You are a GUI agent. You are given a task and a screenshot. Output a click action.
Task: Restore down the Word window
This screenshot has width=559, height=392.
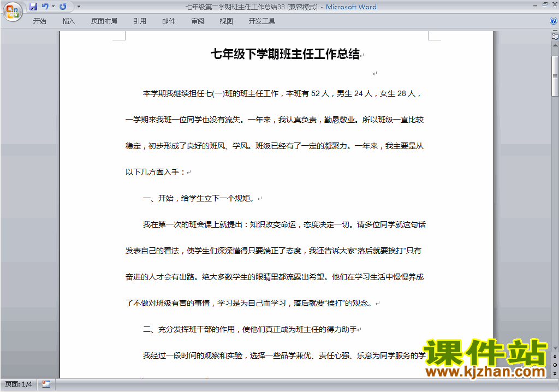545,4
